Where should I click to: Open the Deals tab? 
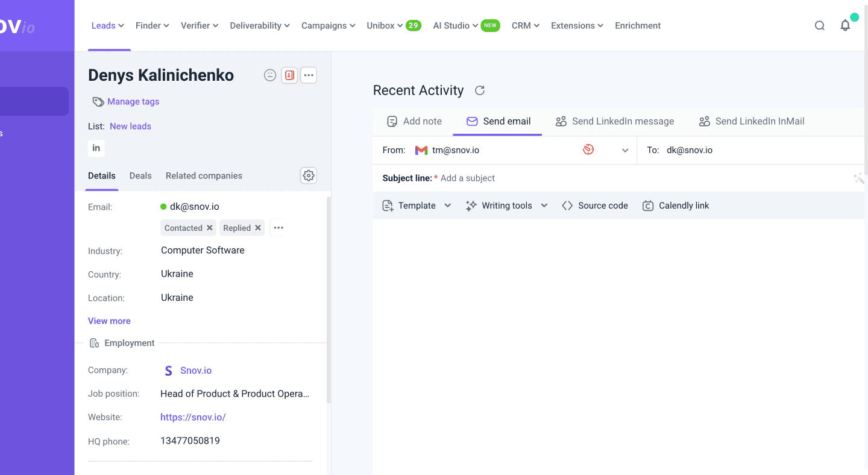click(140, 175)
